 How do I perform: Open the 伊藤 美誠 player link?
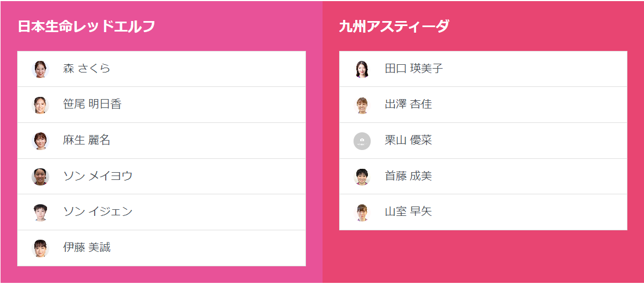click(x=87, y=247)
